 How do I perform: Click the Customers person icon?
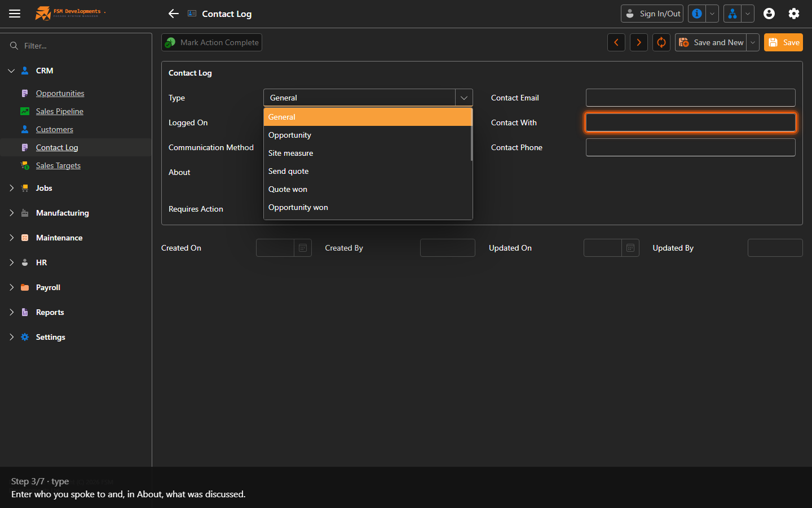(x=25, y=129)
